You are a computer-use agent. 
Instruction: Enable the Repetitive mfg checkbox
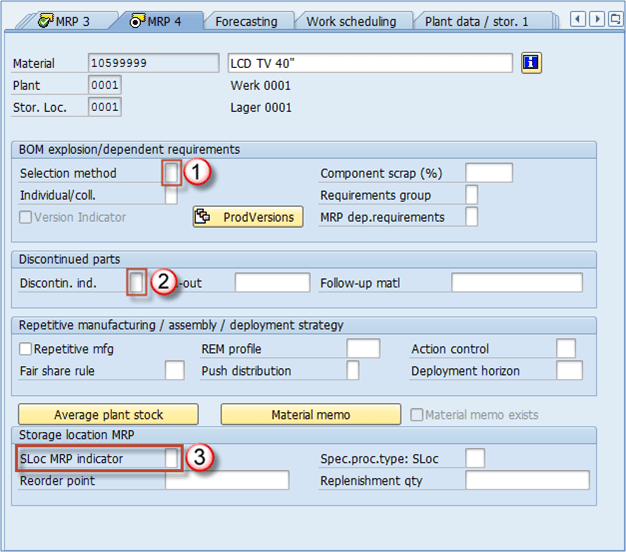[26, 349]
